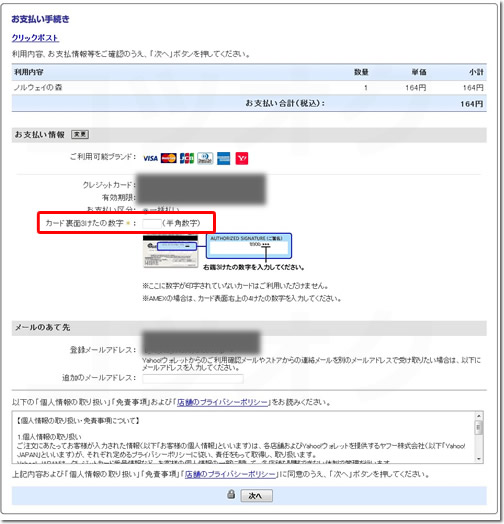504x524 pixels.
Task: Click the お支払い合計(税込) label
Action: pos(285,103)
